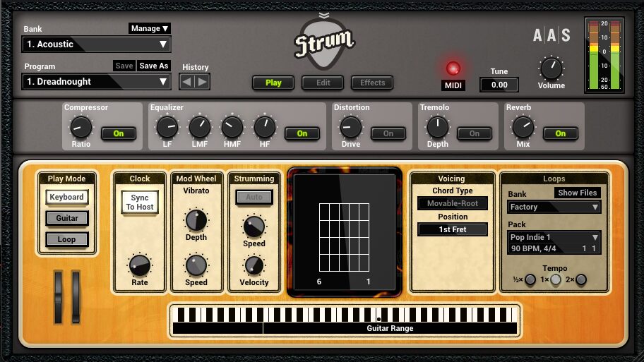Click the Save As button
Viewport: 644px width, 362px height.
154,66
